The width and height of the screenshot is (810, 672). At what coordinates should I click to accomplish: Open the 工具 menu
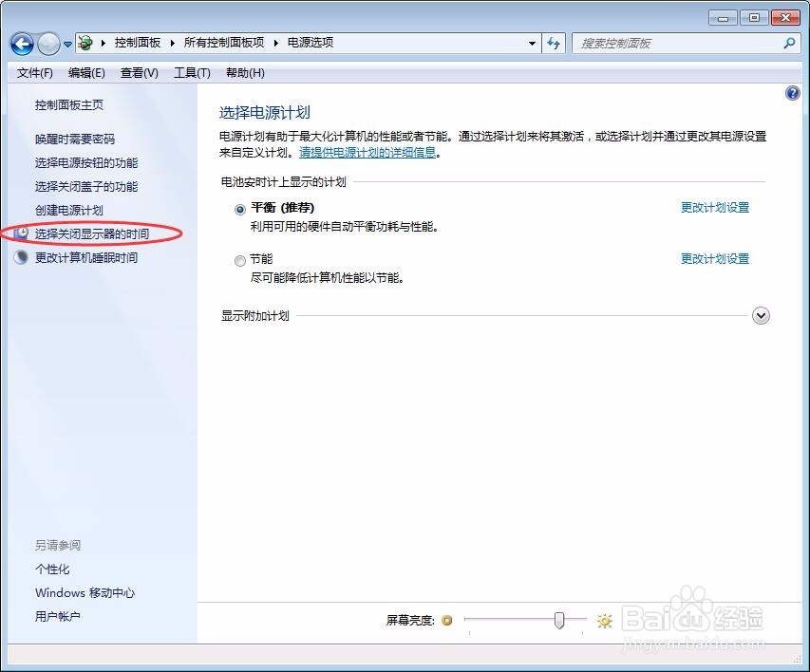[192, 72]
